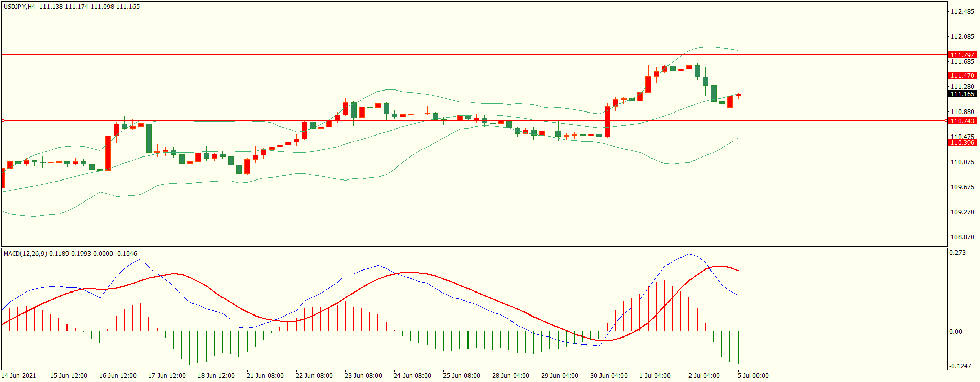This screenshot has height=382, width=980.
Task: Click the 14 Jun 2021 date label
Action: click(18, 376)
